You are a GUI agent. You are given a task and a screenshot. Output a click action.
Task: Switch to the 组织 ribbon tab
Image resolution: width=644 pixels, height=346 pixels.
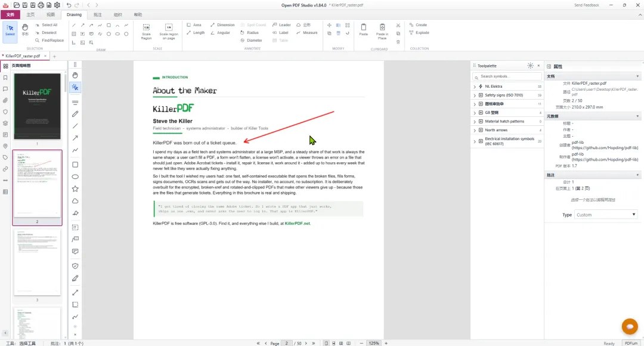tap(117, 15)
